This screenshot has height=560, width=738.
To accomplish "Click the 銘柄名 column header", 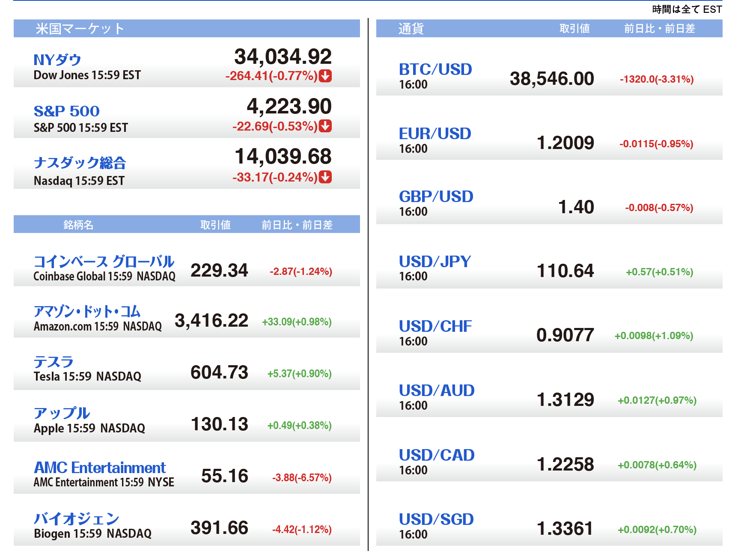I will [78, 225].
